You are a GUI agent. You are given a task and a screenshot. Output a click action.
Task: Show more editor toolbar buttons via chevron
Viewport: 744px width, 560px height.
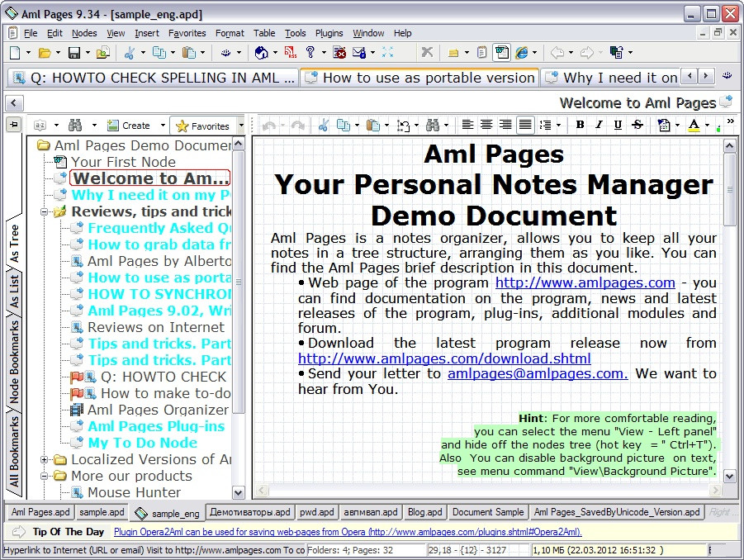[x=731, y=121]
